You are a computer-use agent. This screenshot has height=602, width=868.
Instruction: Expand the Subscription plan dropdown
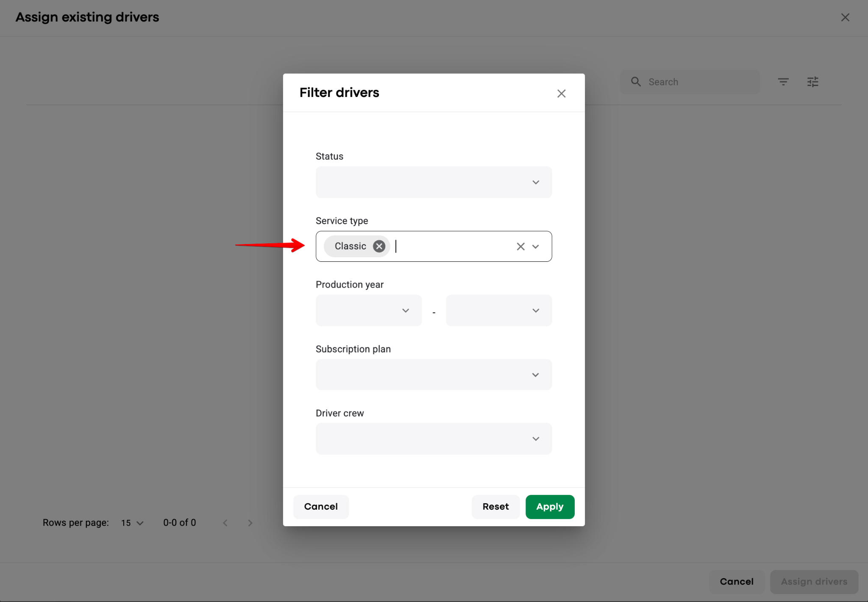[x=434, y=375]
